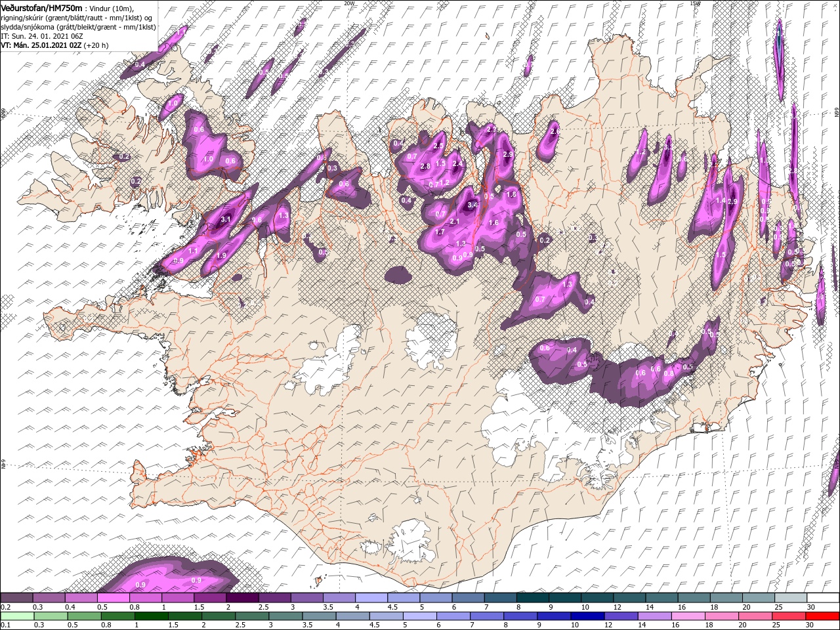Click the 0.1 label in lower legend row
The width and height of the screenshot is (840, 630).
(x=6, y=625)
